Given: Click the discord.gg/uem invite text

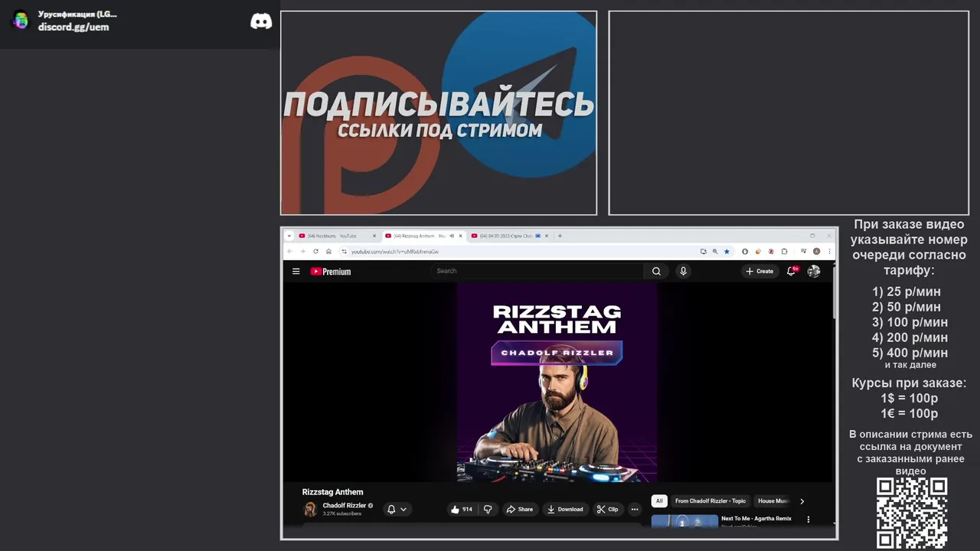Looking at the screenshot, I should coord(73,27).
